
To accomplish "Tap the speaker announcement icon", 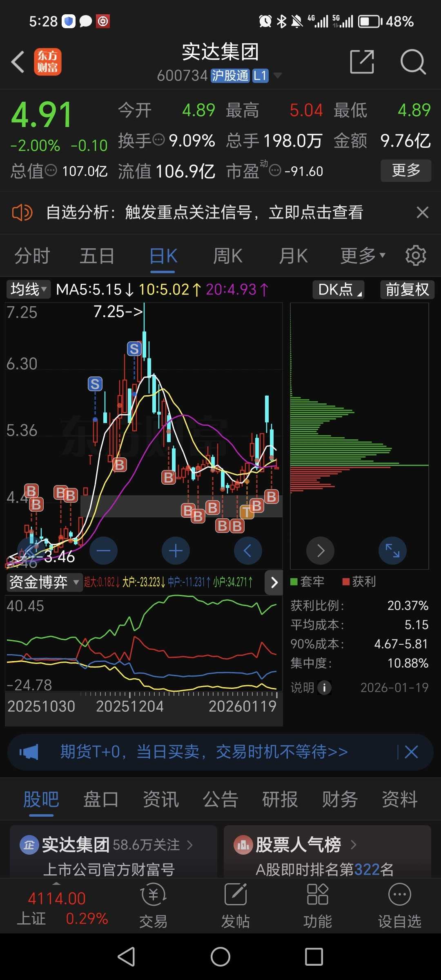I will click(22, 212).
